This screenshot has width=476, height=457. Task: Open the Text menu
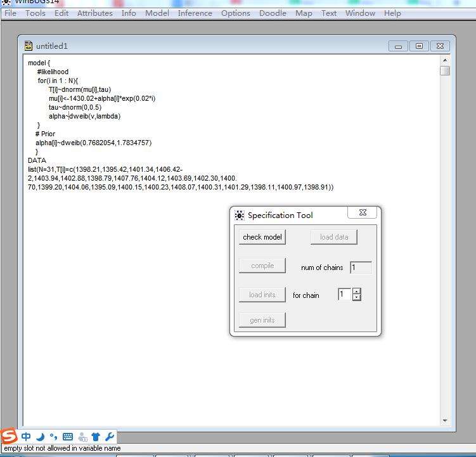tap(329, 13)
